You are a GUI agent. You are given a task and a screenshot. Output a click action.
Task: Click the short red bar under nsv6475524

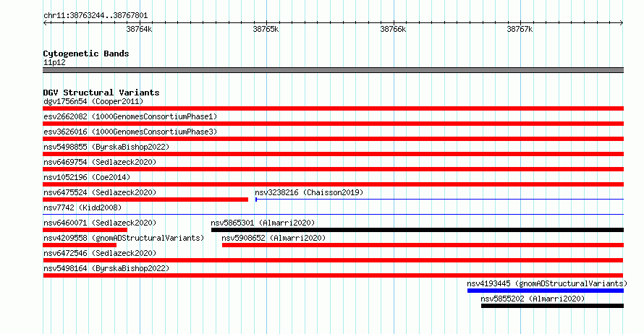click(145, 200)
